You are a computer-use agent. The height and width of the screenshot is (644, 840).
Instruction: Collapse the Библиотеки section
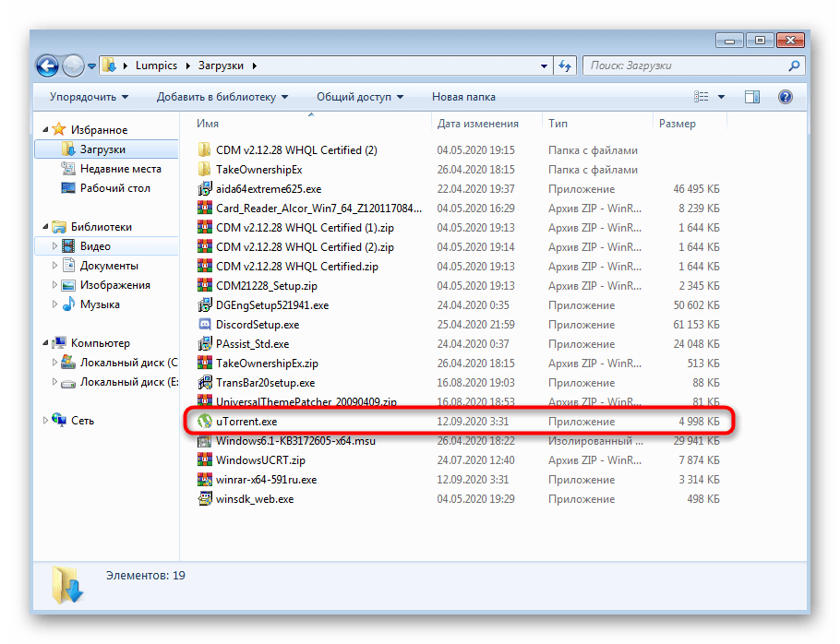pyautogui.click(x=45, y=227)
